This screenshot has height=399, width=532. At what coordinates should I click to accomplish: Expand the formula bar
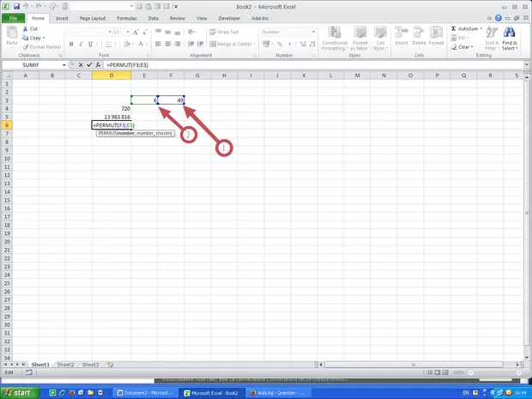click(527, 65)
